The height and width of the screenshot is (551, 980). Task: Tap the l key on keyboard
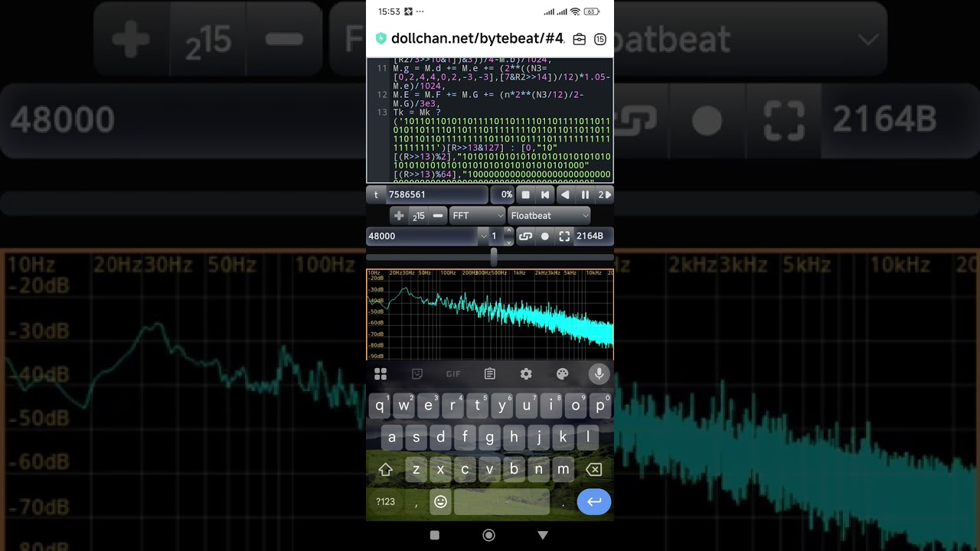(588, 438)
